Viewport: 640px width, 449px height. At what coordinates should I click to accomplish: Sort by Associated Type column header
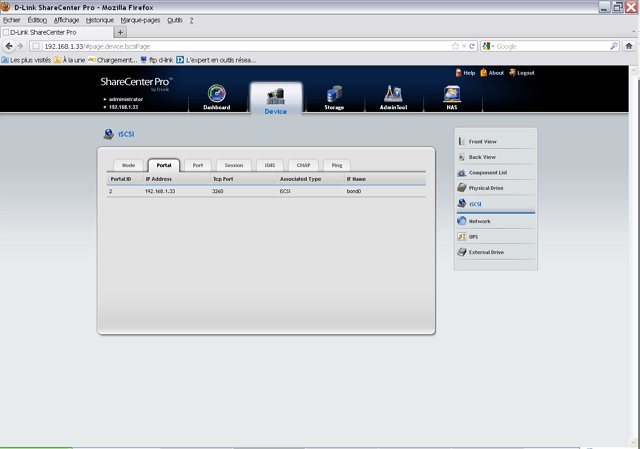pos(300,179)
